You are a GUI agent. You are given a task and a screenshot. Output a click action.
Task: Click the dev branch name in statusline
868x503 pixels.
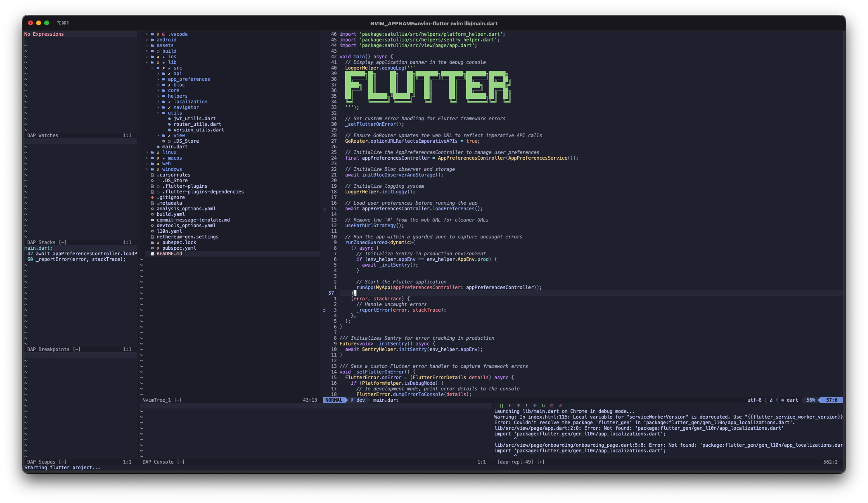coord(360,400)
